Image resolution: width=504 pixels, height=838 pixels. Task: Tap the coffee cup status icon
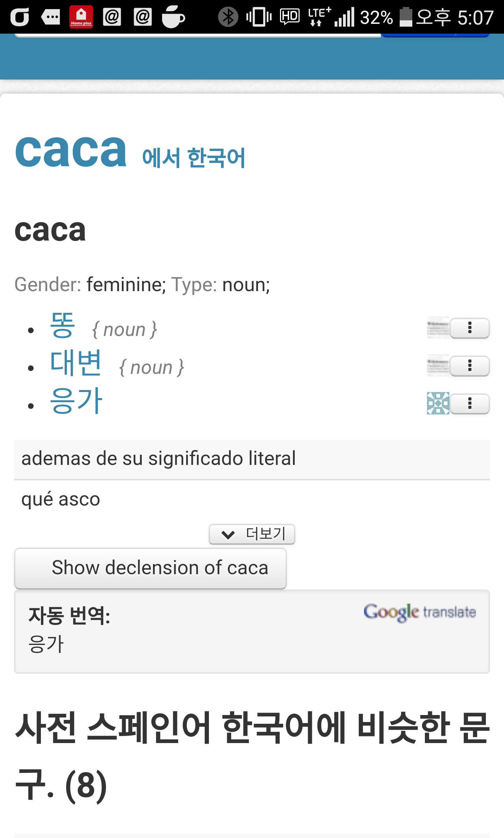[x=173, y=17]
